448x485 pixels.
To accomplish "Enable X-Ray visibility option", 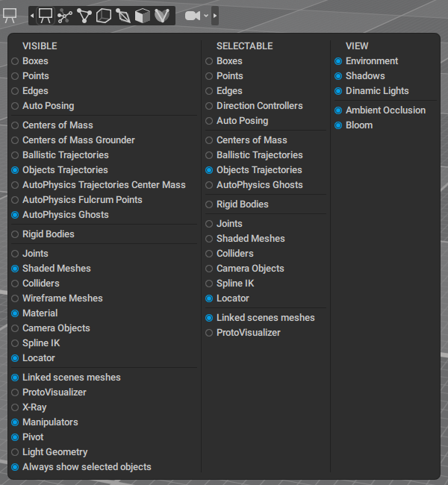I will point(15,407).
